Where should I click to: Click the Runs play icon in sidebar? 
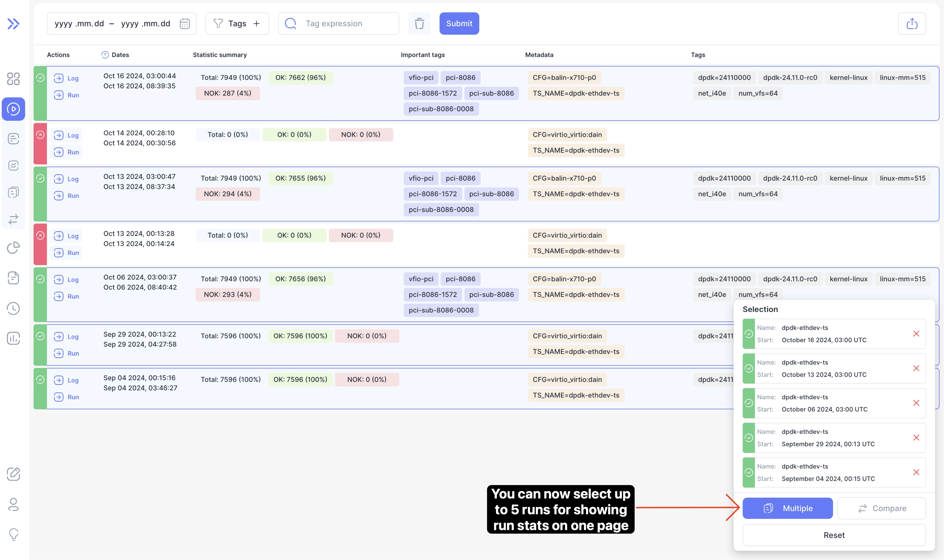(13, 109)
